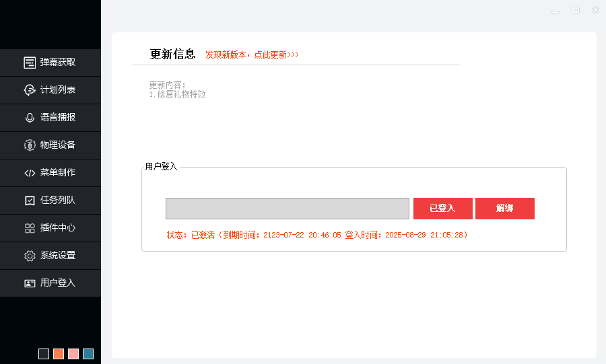This screenshot has width=606, height=364.
Task: Apply the blue theme color swatch
Action: (x=88, y=354)
